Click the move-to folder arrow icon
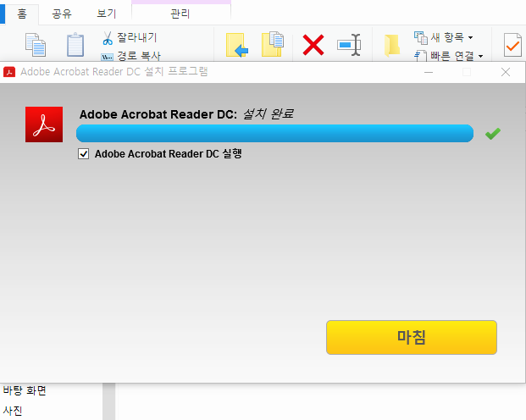The width and height of the screenshot is (526, 420). pyautogui.click(x=237, y=45)
